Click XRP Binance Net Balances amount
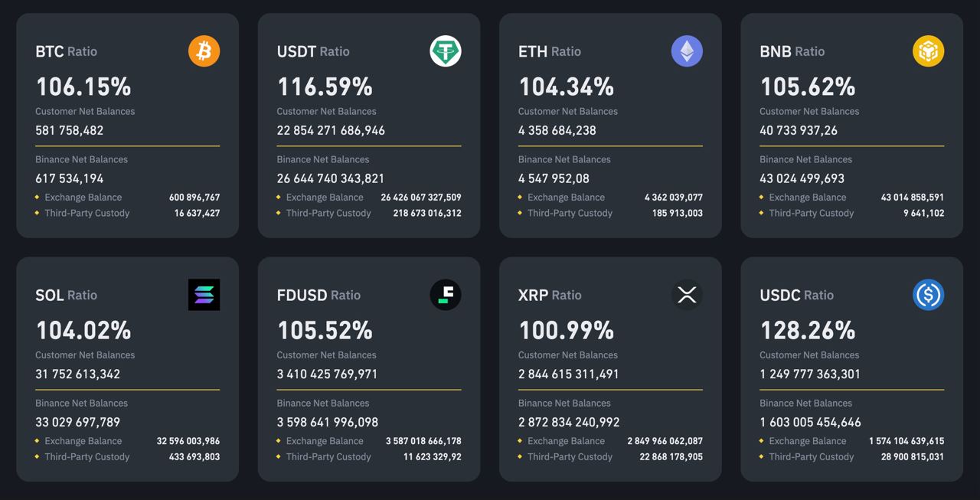 pos(569,422)
